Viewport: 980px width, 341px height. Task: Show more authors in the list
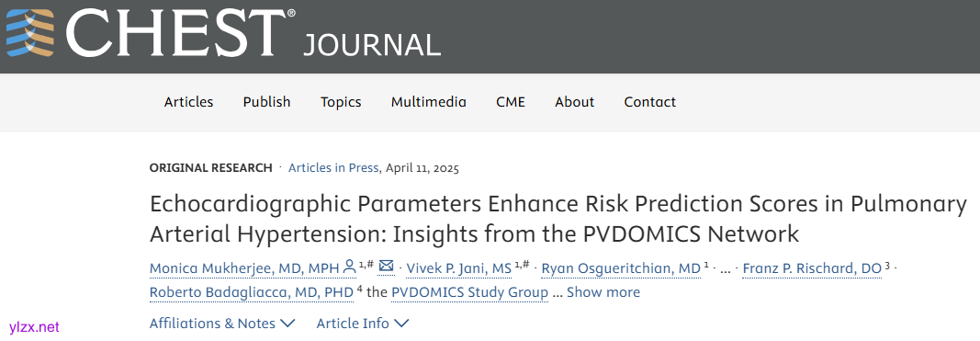(x=603, y=292)
